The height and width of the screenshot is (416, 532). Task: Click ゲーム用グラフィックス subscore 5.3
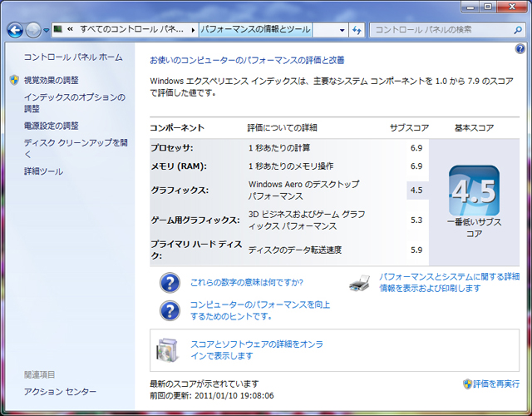(x=416, y=220)
